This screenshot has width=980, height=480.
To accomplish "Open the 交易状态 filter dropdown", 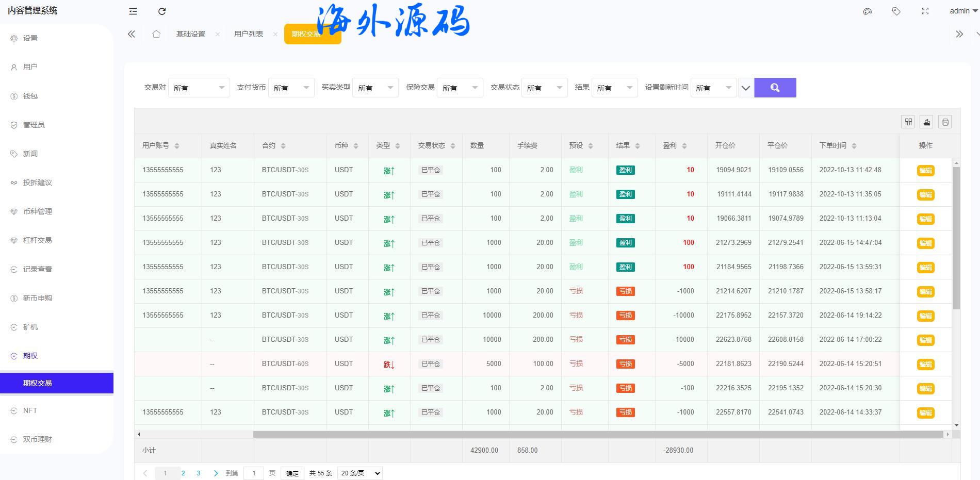I will 544,88.
